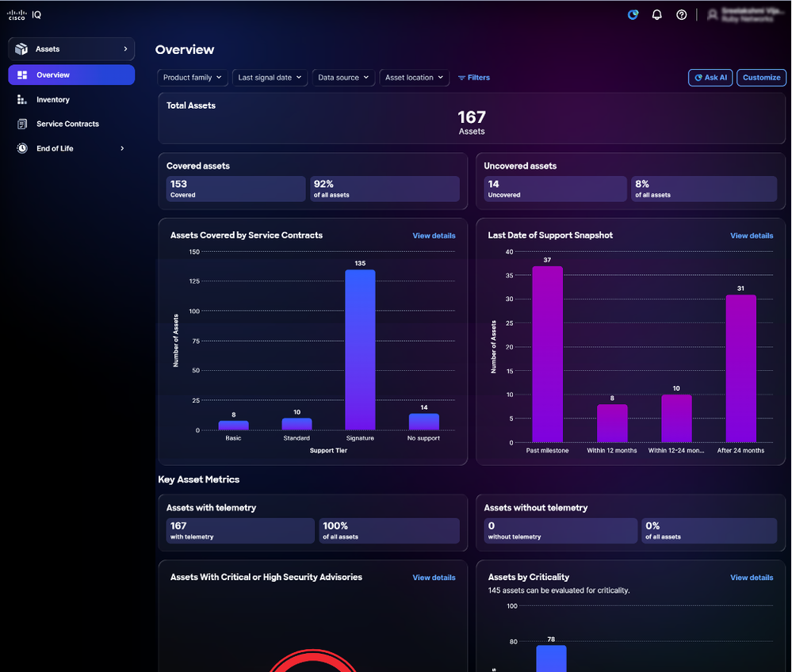792x672 pixels.
Task: Open the Asset location dropdown
Action: coord(414,78)
